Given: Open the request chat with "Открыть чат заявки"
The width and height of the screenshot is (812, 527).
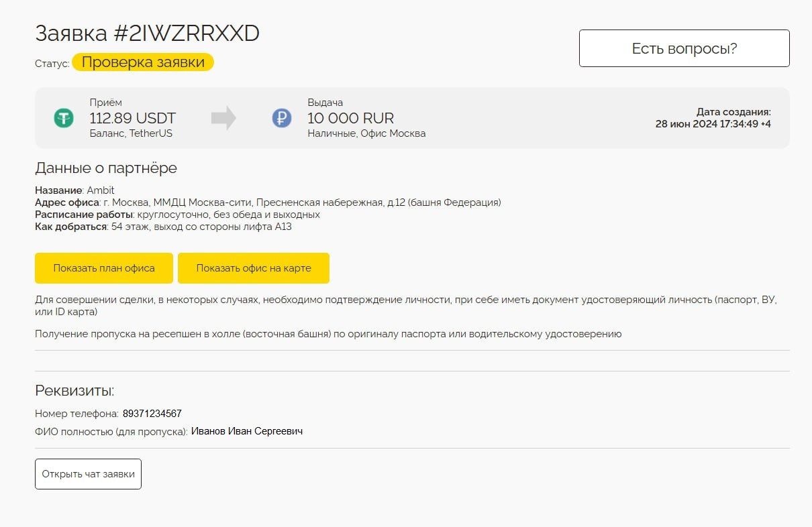Looking at the screenshot, I should (88, 474).
